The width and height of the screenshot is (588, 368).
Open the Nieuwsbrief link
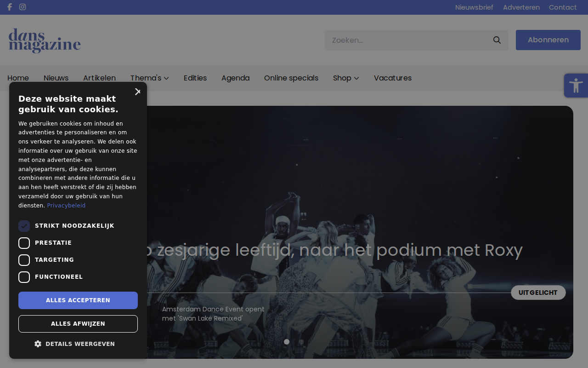tap(474, 7)
